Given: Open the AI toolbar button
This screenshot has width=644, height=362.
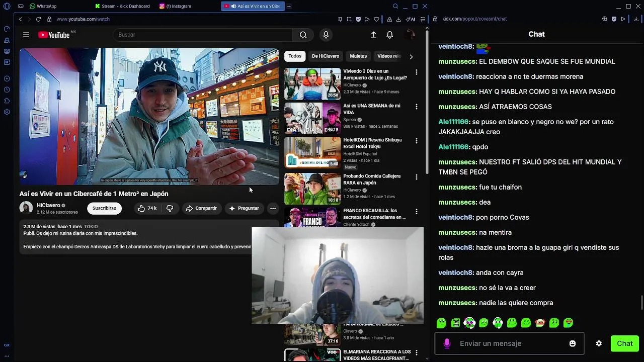Looking at the screenshot, I should click(x=411, y=19).
